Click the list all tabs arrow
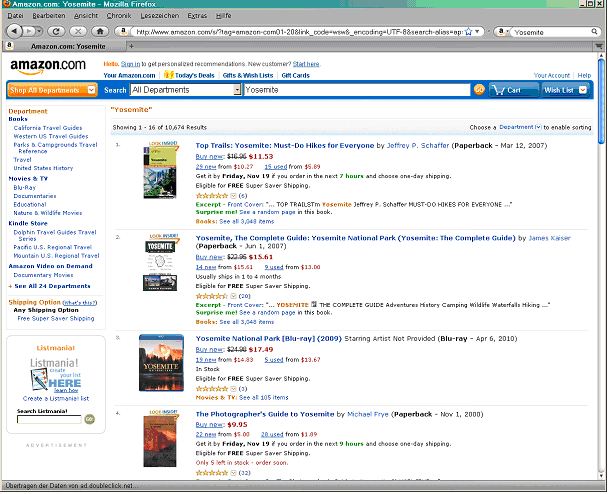Viewport: 609px width, 494px height. (x=599, y=46)
